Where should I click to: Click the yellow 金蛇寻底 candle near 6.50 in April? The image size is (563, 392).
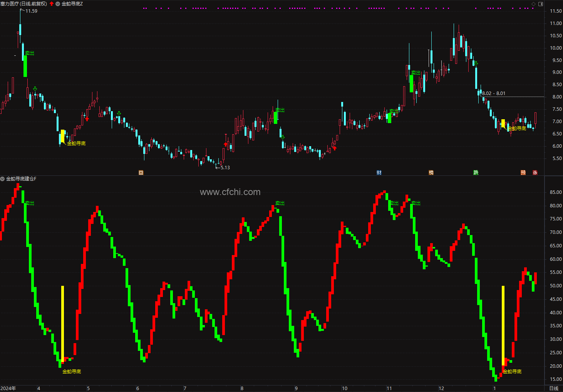click(63, 136)
